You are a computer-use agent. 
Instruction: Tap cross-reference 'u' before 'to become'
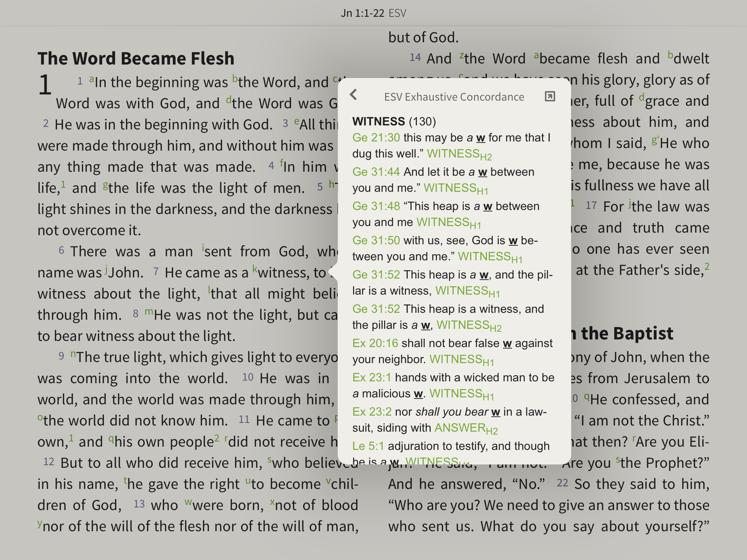(x=248, y=481)
